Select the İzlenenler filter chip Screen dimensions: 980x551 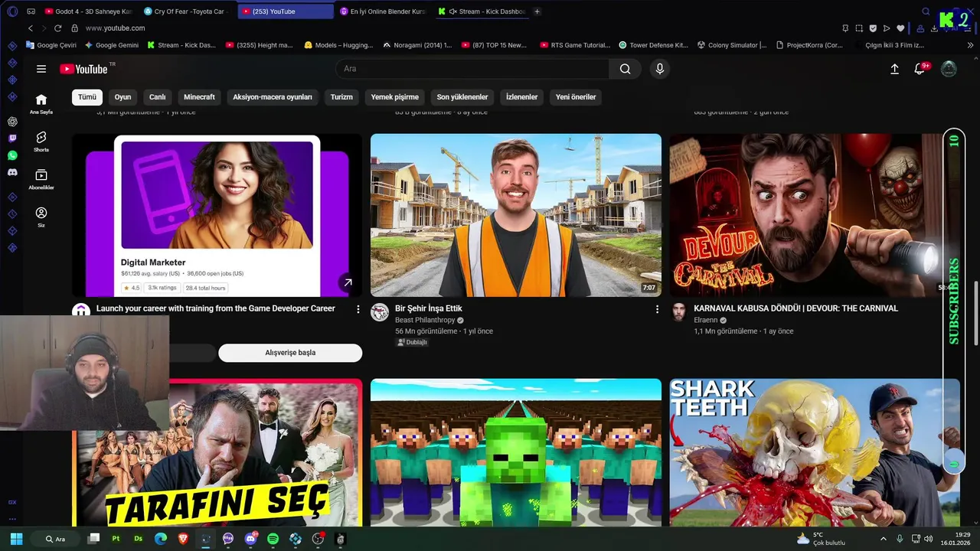point(521,97)
